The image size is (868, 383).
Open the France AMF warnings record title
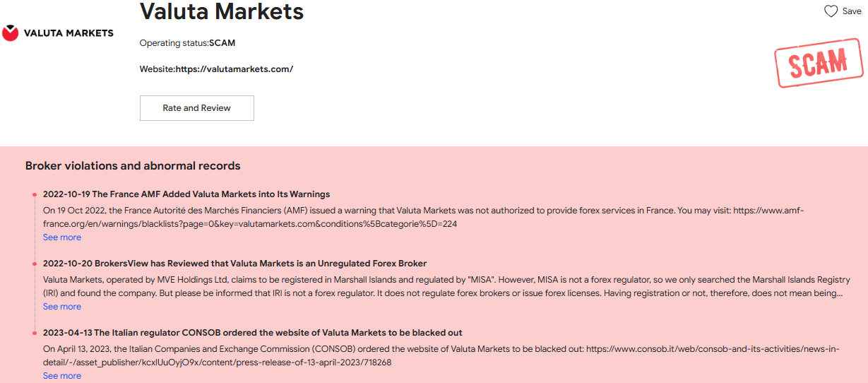tap(186, 194)
